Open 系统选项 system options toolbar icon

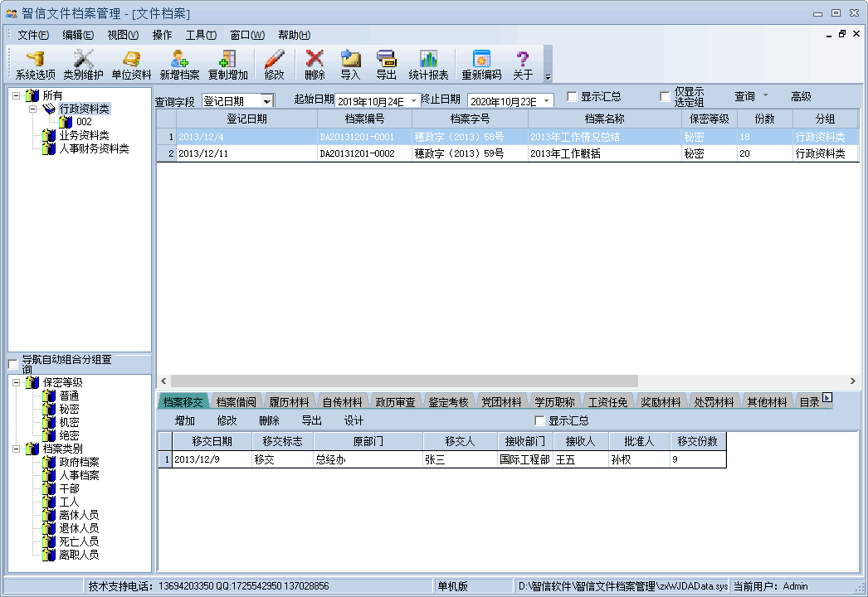(x=35, y=64)
